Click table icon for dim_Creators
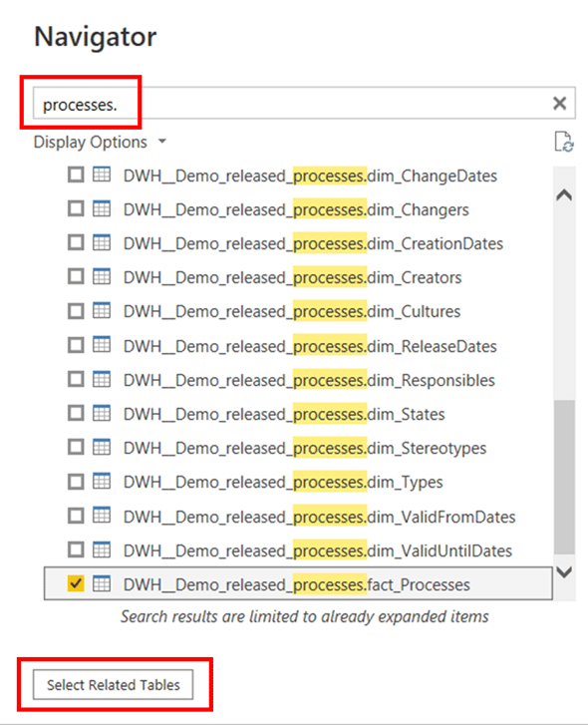 click(102, 277)
